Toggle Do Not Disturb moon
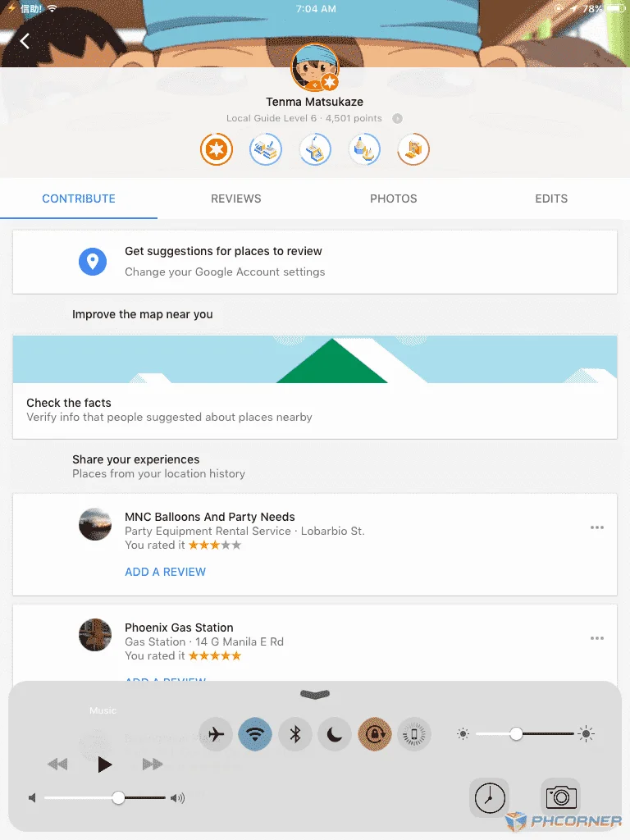This screenshot has height=840, width=630. tap(335, 734)
